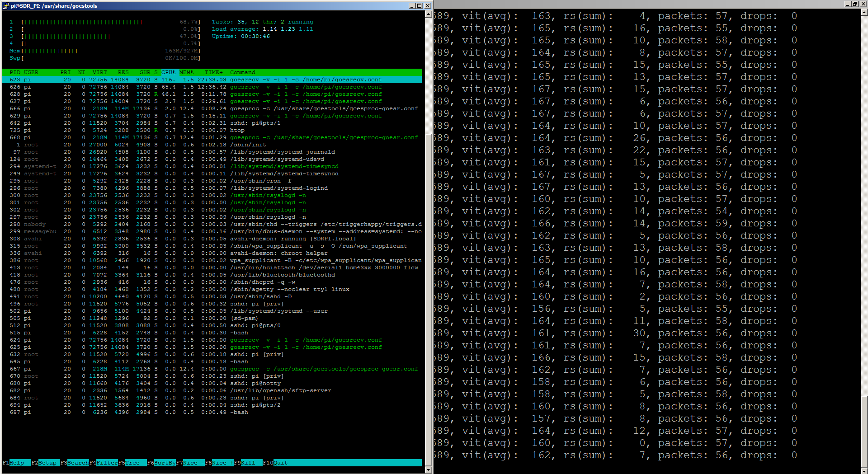This screenshot has height=474, width=868.
Task: Maximize the htop PuTTY window
Action: coord(419,6)
